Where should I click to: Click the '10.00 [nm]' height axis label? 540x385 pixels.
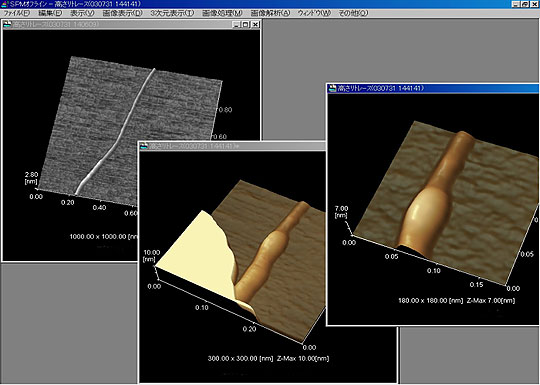coord(152,256)
